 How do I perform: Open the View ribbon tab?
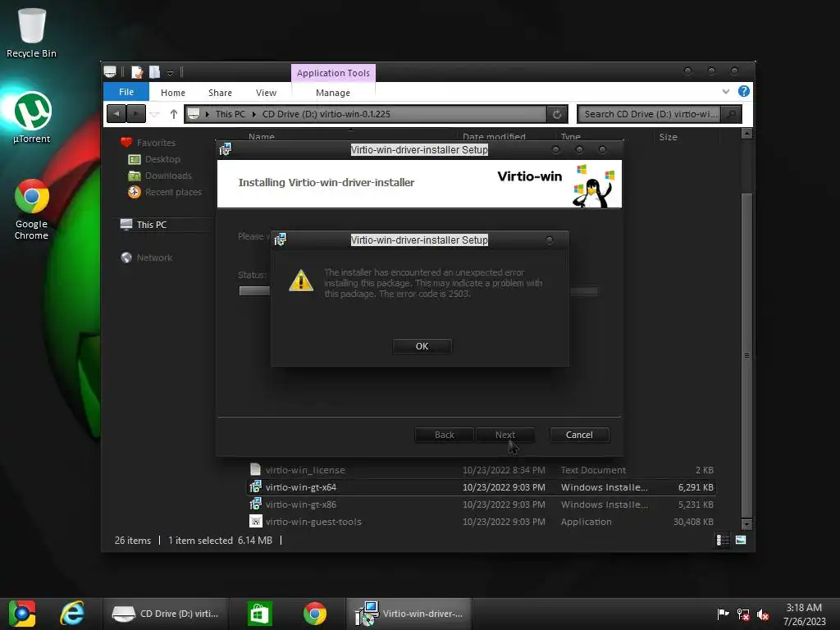tap(266, 93)
